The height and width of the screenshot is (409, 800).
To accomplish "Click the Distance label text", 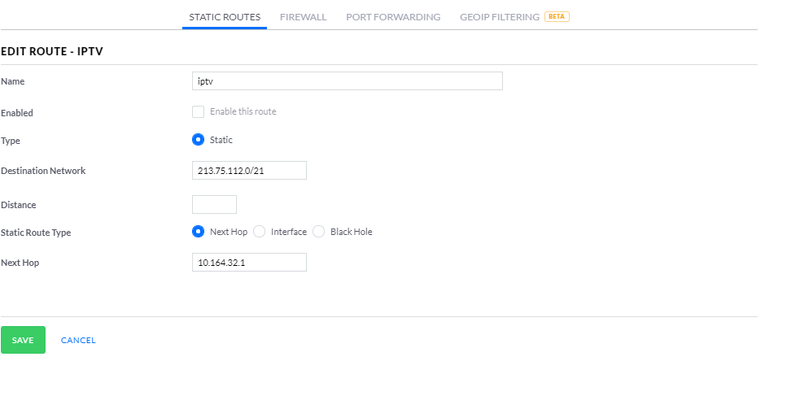I will coord(19,205).
